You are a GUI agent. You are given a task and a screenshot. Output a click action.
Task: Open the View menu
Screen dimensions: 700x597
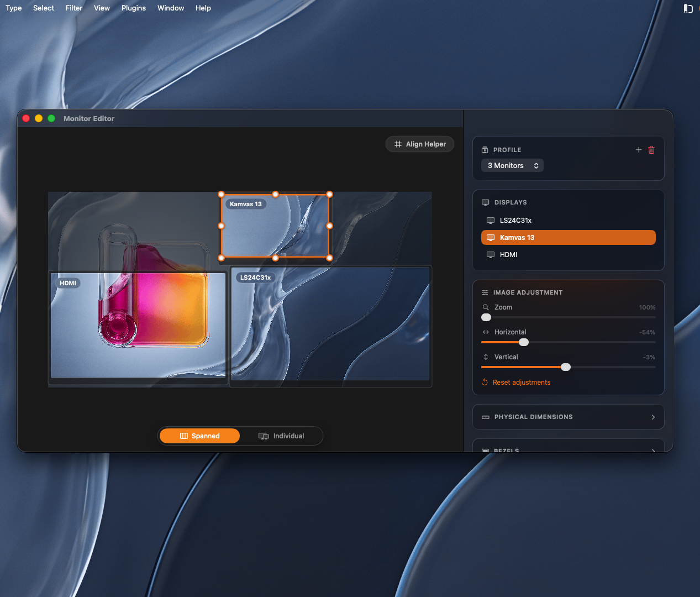click(102, 8)
